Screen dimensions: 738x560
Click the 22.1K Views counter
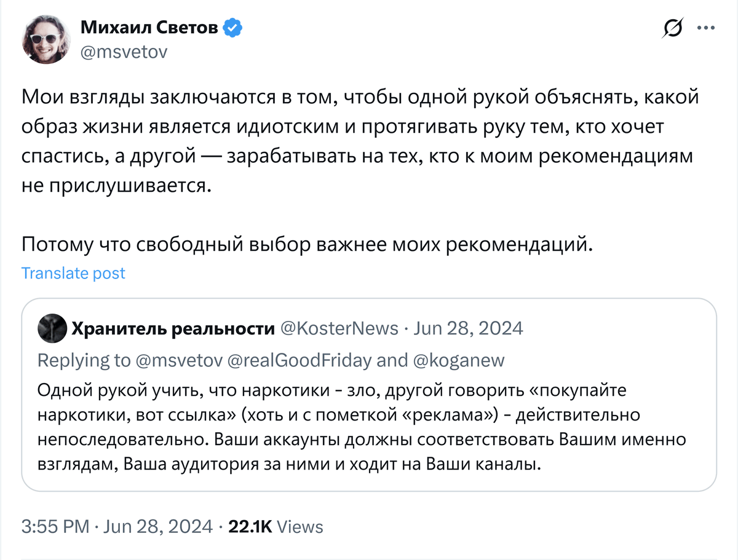coord(276,526)
